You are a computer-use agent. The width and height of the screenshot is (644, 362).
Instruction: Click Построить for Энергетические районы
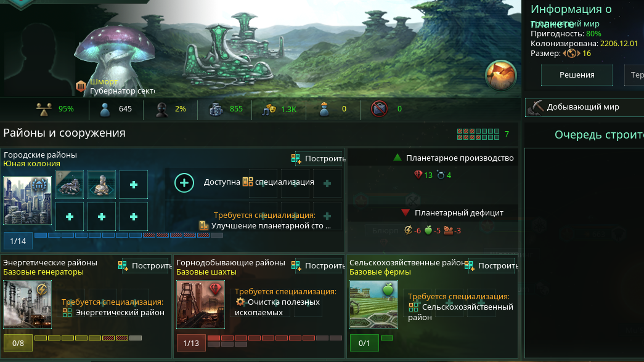(x=145, y=265)
